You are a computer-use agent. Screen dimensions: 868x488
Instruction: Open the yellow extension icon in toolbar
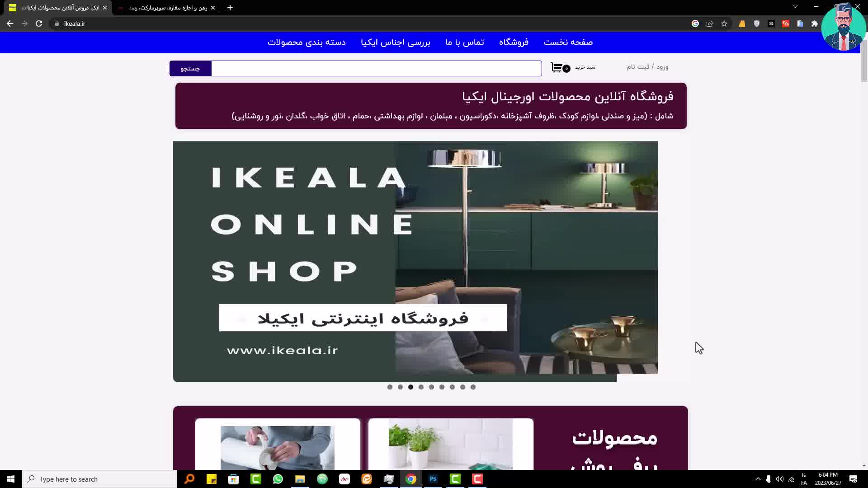click(x=742, y=23)
